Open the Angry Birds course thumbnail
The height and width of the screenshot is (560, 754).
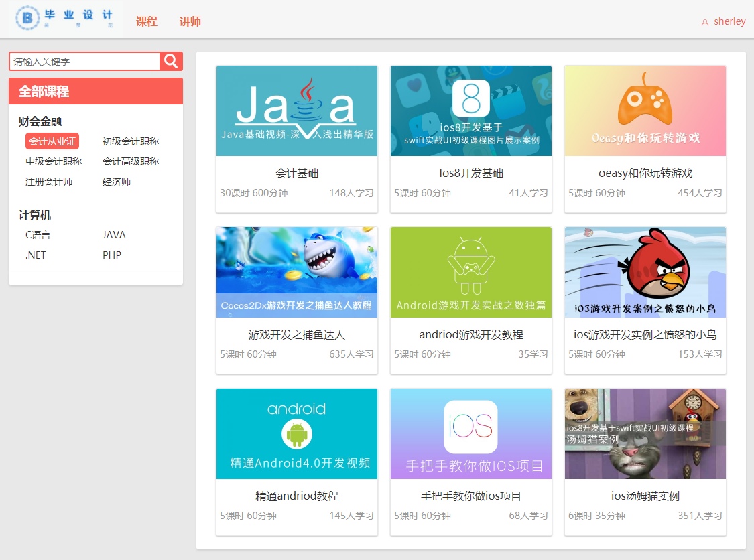(645, 272)
